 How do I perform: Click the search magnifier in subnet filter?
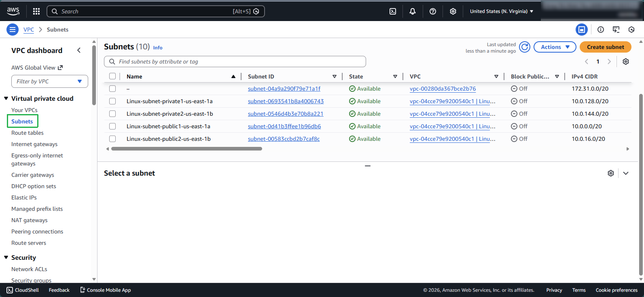pos(112,62)
